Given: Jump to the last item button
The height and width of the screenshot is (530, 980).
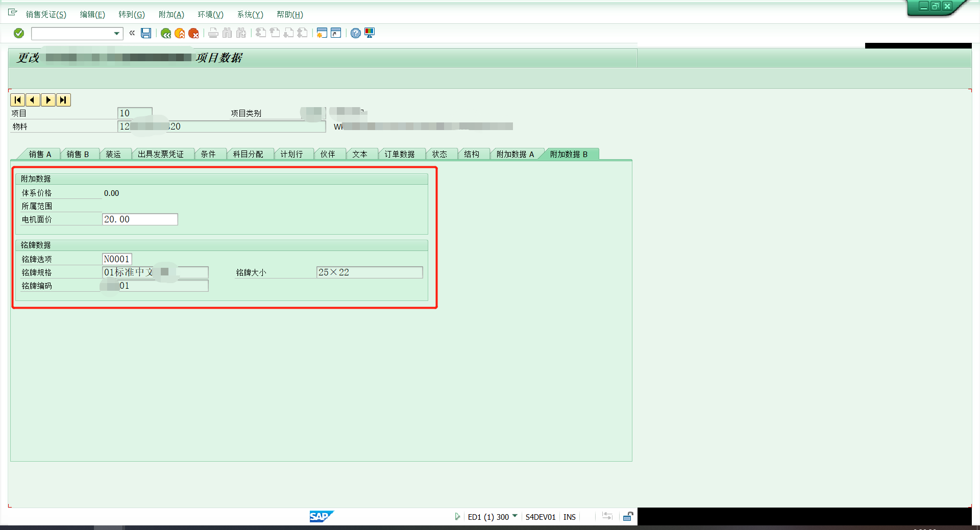Looking at the screenshot, I should (x=63, y=100).
